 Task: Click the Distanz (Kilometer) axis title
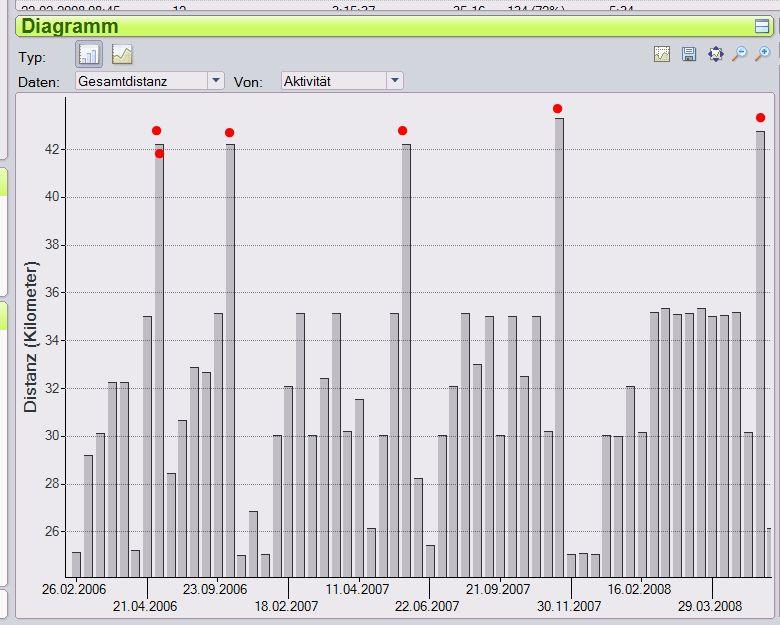[x=31, y=337]
